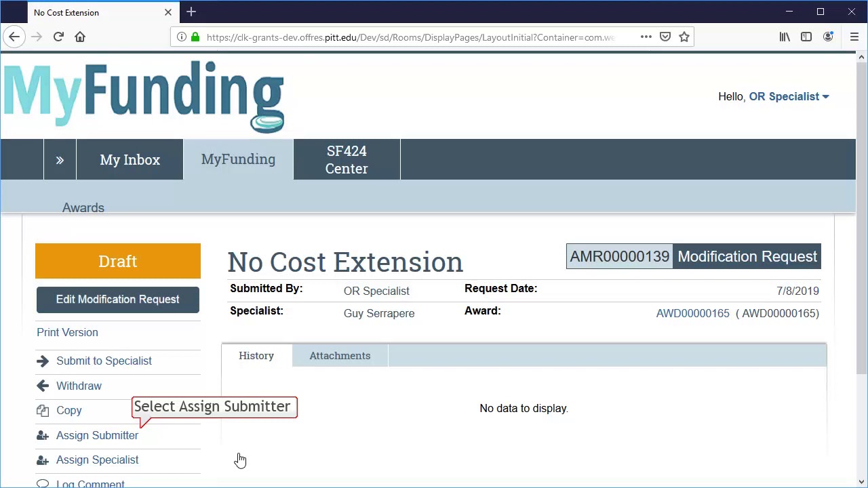Click the 'No data to display.' message

point(524,408)
